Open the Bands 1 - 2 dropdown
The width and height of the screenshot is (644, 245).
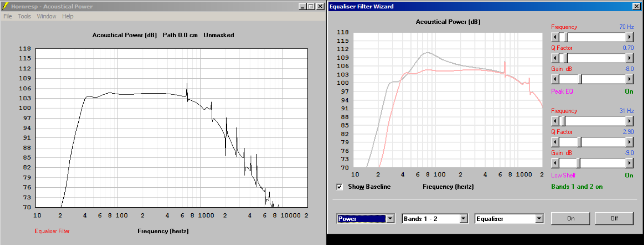pyautogui.click(x=463, y=219)
